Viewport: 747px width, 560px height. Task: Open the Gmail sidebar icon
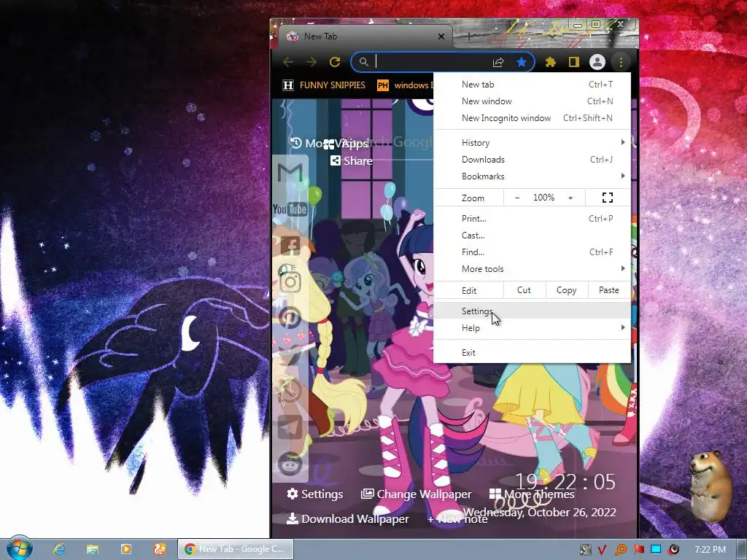[290, 172]
